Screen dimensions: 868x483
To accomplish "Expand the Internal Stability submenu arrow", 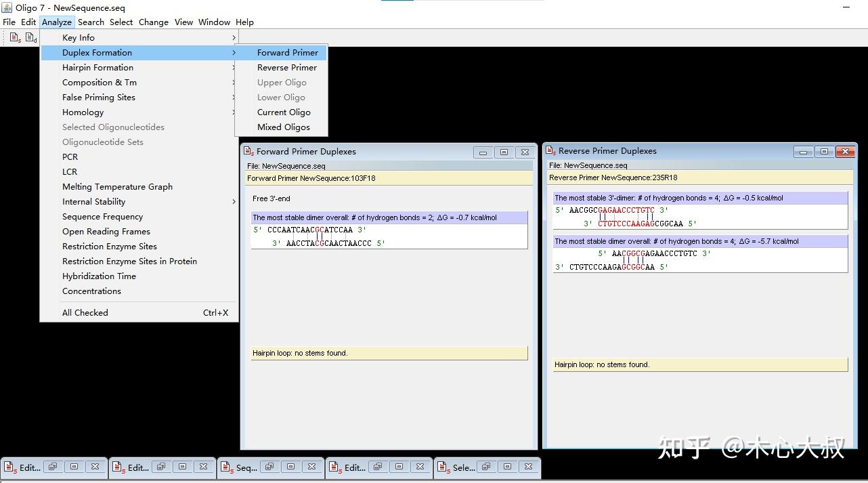I will (234, 202).
